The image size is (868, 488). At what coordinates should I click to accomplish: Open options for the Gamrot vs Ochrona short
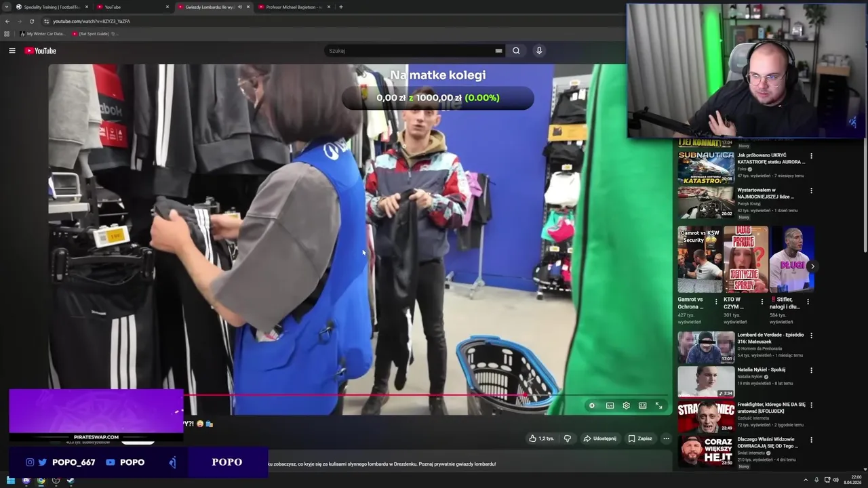pyautogui.click(x=716, y=302)
